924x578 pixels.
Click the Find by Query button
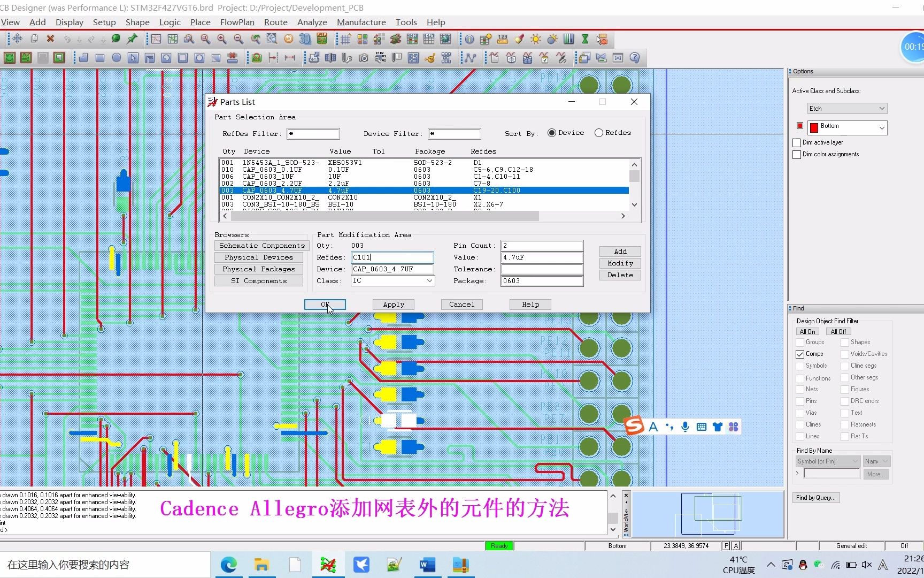[x=816, y=498]
